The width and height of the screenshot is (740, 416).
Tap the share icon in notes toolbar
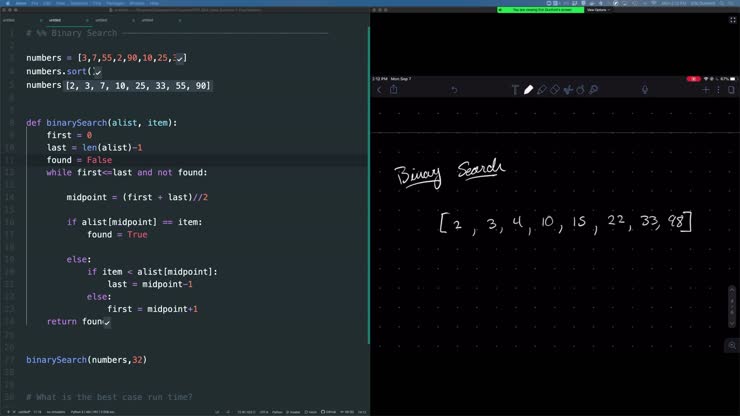click(394, 90)
